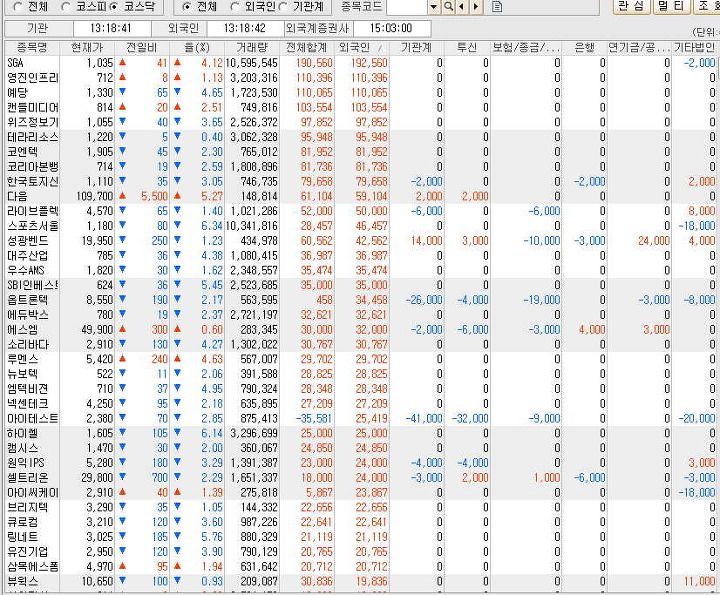Sort by the 거래량 column header

[252, 47]
